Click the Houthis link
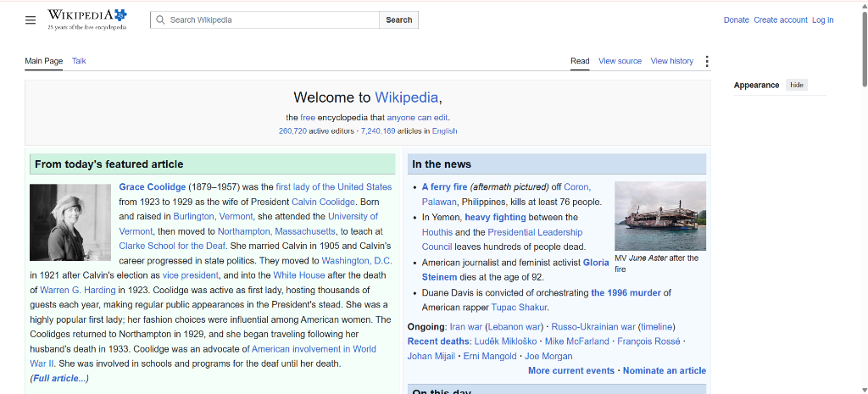The height and width of the screenshot is (394, 868). tap(437, 232)
